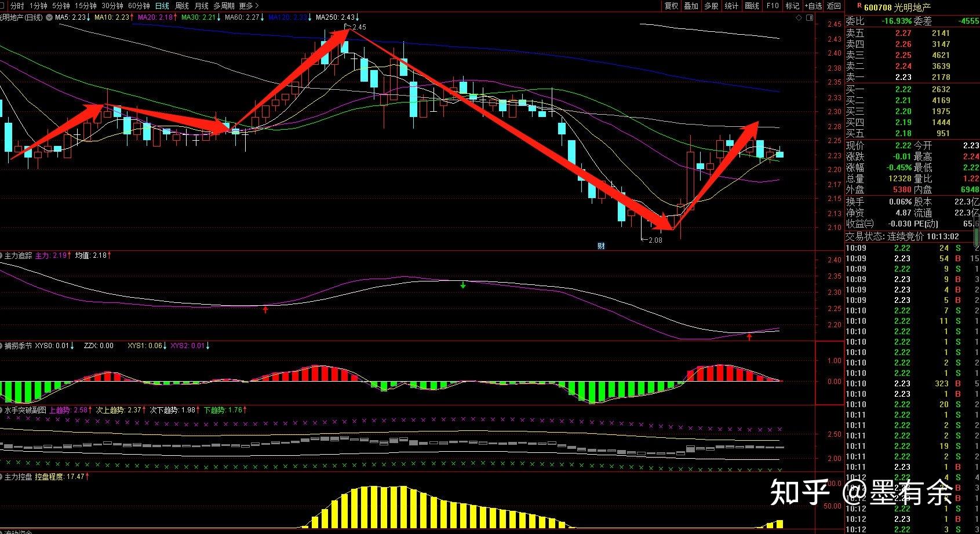The image size is (980, 534).
Task: Select the MA60: 2.27 indicator label
Action: [x=244, y=18]
